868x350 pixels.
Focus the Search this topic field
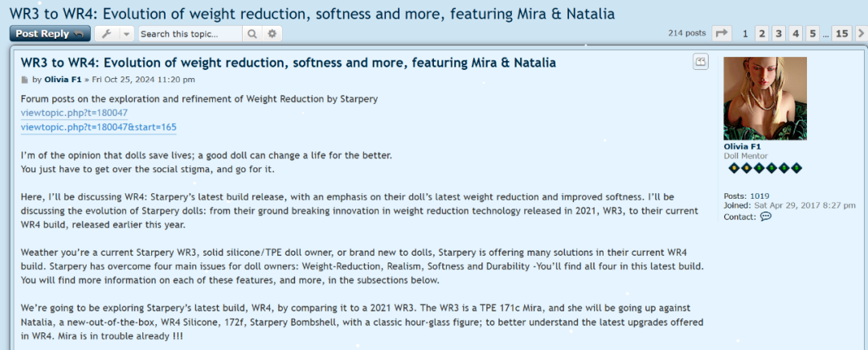coord(190,34)
